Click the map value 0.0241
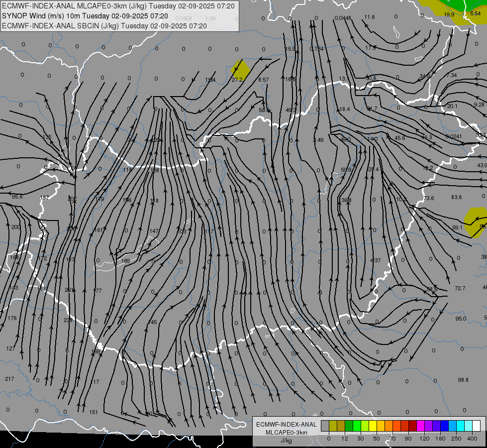 (x=454, y=136)
